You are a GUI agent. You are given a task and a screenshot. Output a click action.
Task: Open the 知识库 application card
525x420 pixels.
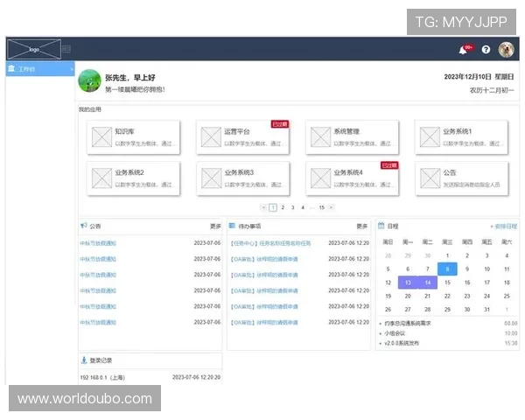click(134, 137)
